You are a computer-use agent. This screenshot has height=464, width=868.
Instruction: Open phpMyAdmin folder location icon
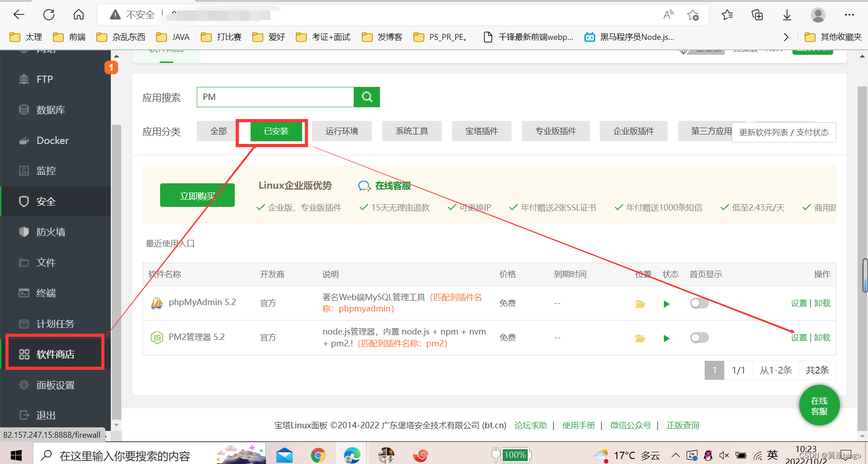[640, 304]
